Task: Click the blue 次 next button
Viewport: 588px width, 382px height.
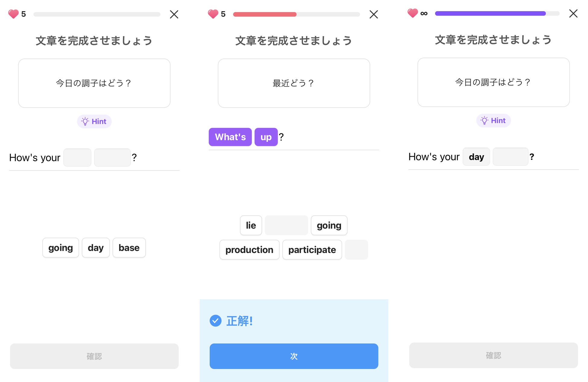Action: tap(294, 356)
